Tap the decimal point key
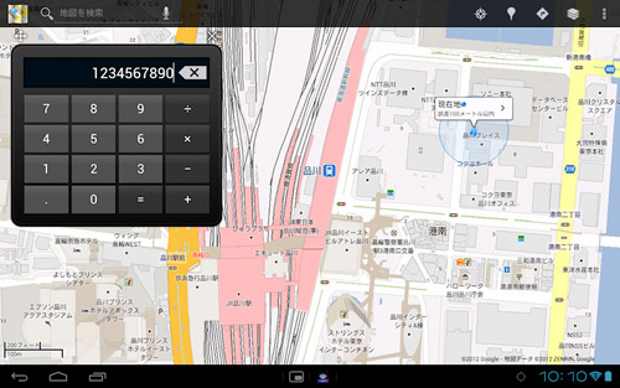The height and width of the screenshot is (388, 620). pyautogui.click(x=46, y=199)
